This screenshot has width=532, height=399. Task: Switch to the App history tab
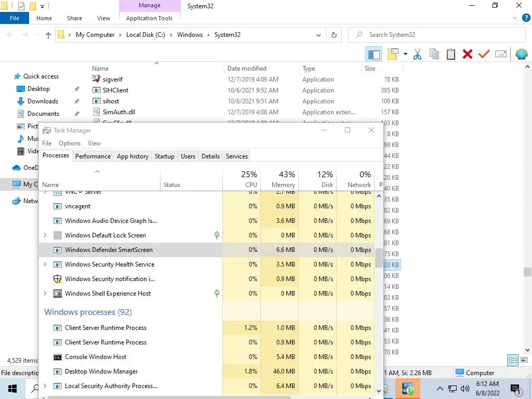coord(132,156)
